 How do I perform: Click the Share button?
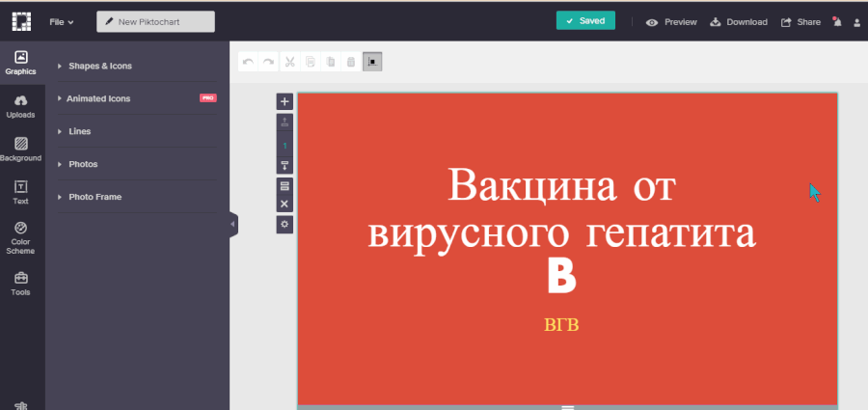[800, 21]
